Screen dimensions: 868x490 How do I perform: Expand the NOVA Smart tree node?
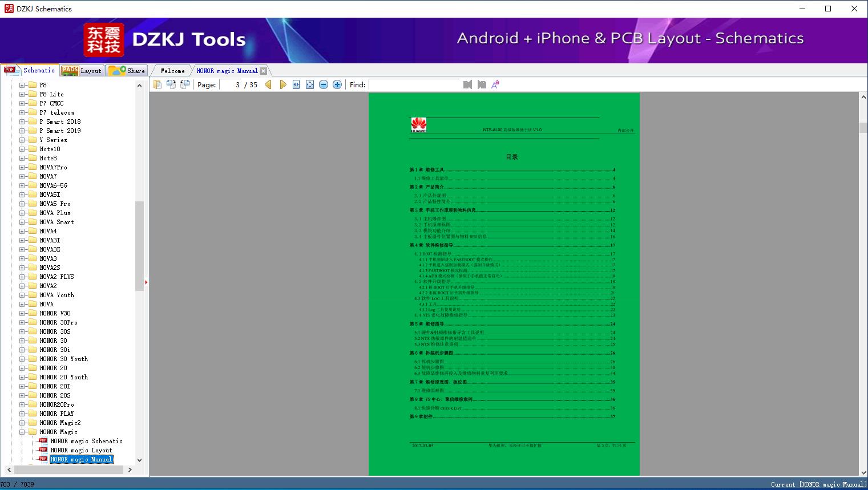[x=22, y=222]
